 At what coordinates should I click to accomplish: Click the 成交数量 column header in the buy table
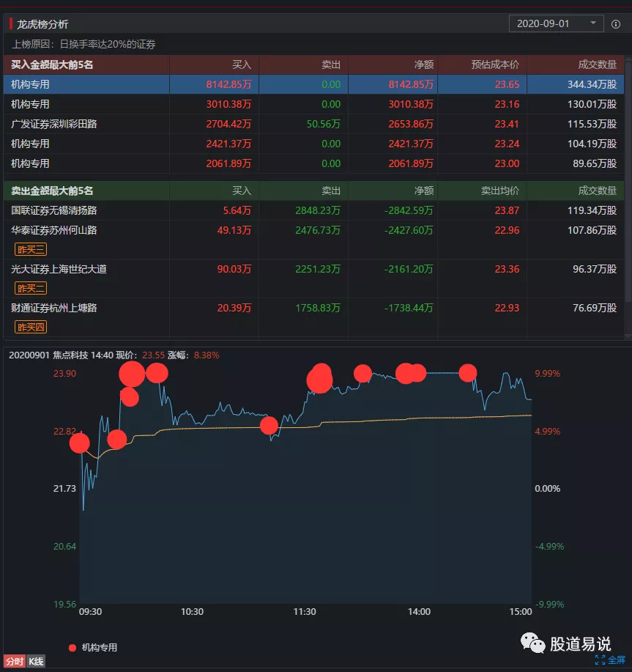(597, 64)
